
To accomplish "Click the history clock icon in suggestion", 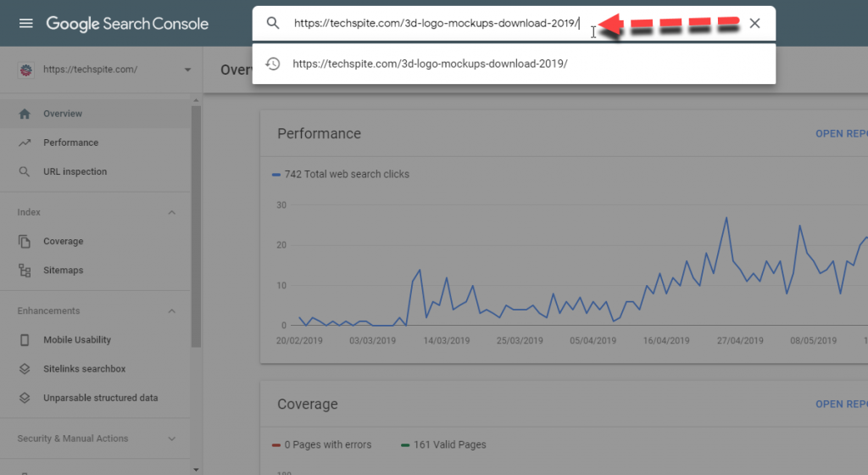I will [272, 64].
